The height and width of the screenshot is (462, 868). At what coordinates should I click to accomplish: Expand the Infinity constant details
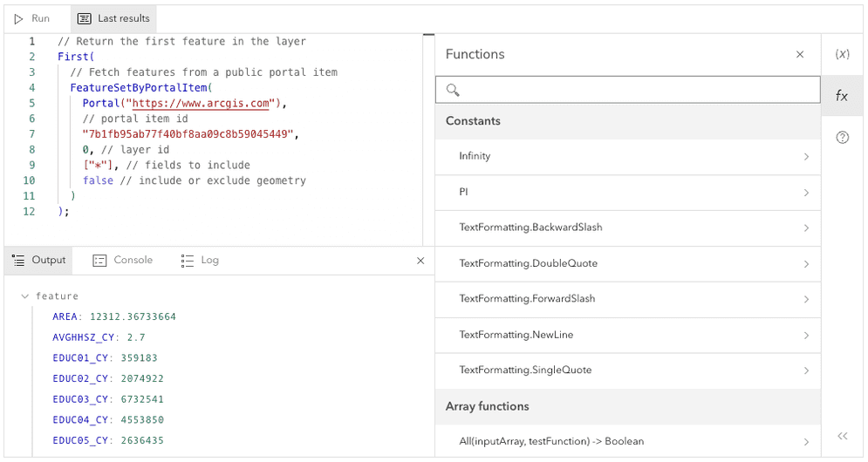click(x=805, y=157)
